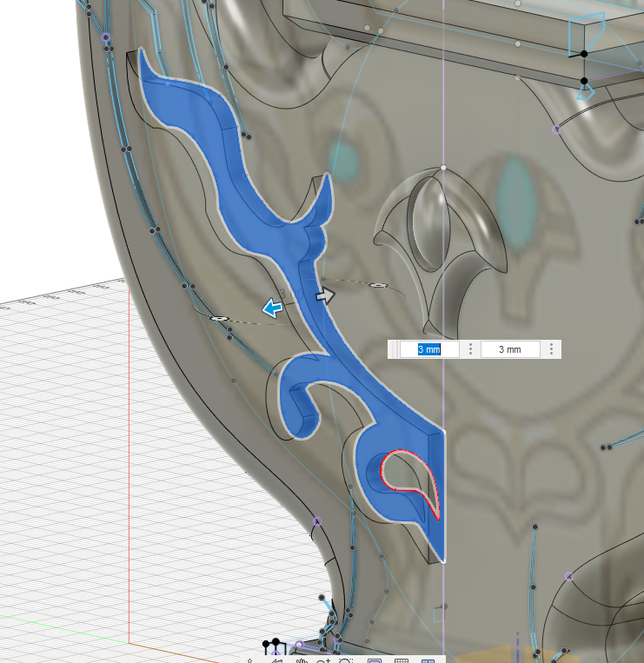Click the blue extrude direction arrow manipulator
Image resolution: width=644 pixels, height=663 pixels.
coord(272,308)
